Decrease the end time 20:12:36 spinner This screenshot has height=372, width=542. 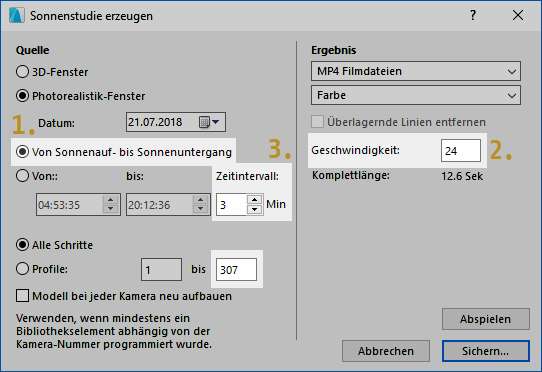point(200,209)
